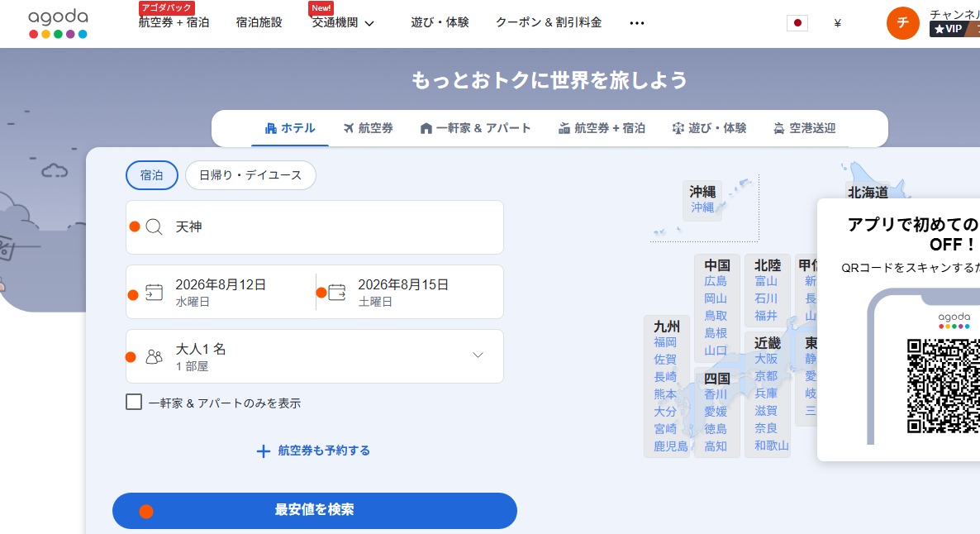Select 高知 prefecture link
Image resolution: width=980 pixels, height=534 pixels.
point(716,446)
